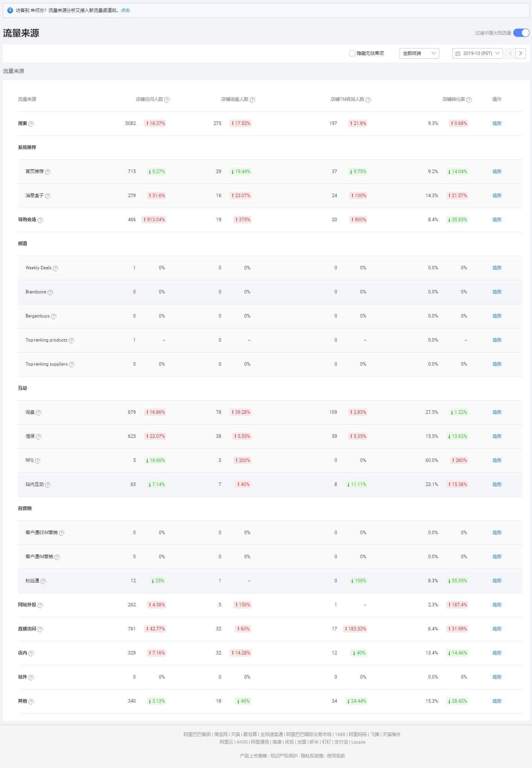
Task: Click help icon next to 搜索
Action: pyautogui.click(x=31, y=124)
